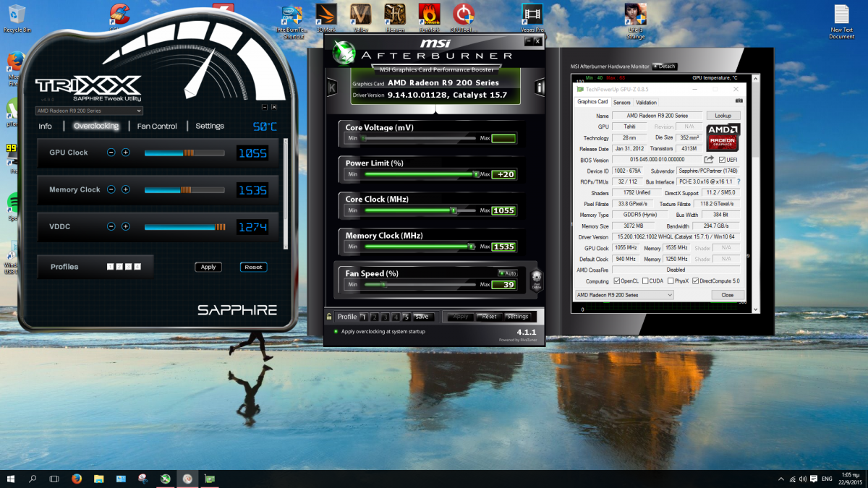Click the GPU-Z screenshot camera icon
Viewport: 868px width, 488px height.
pyautogui.click(x=739, y=99)
